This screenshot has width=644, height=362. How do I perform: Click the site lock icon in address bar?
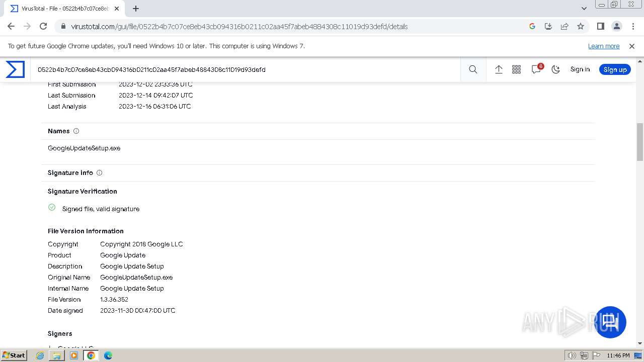point(63,27)
